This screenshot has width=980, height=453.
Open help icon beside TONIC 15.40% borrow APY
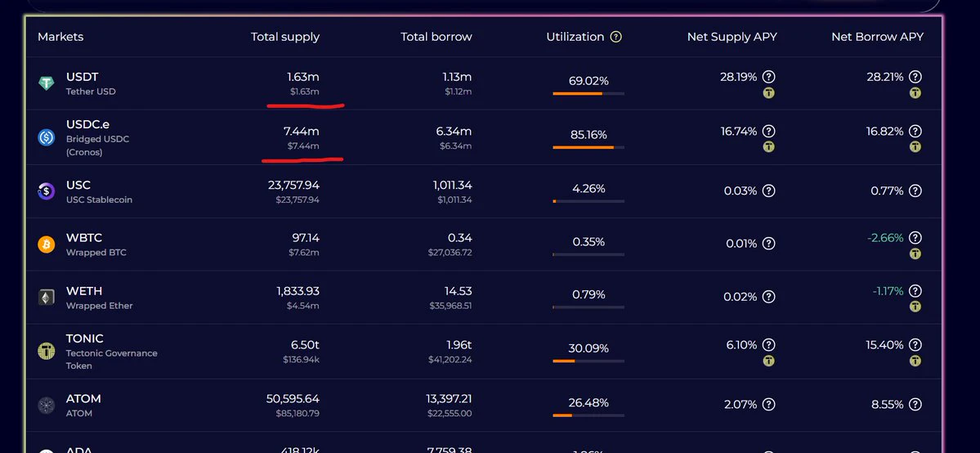915,345
